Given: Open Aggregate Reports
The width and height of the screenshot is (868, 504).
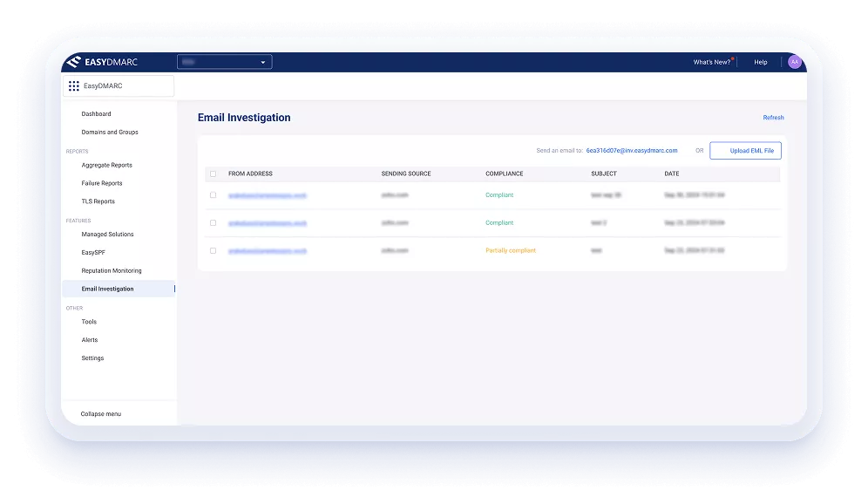Looking at the screenshot, I should coord(108,165).
